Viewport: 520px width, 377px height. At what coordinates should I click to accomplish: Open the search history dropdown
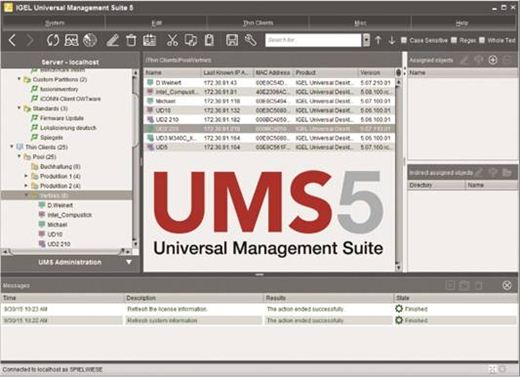pos(366,40)
